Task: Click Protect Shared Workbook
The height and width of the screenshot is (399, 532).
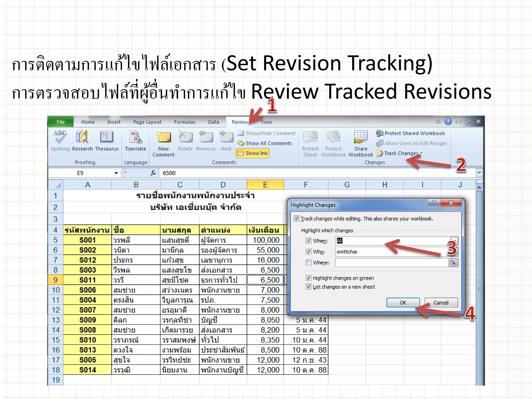Action: pyautogui.click(x=411, y=133)
